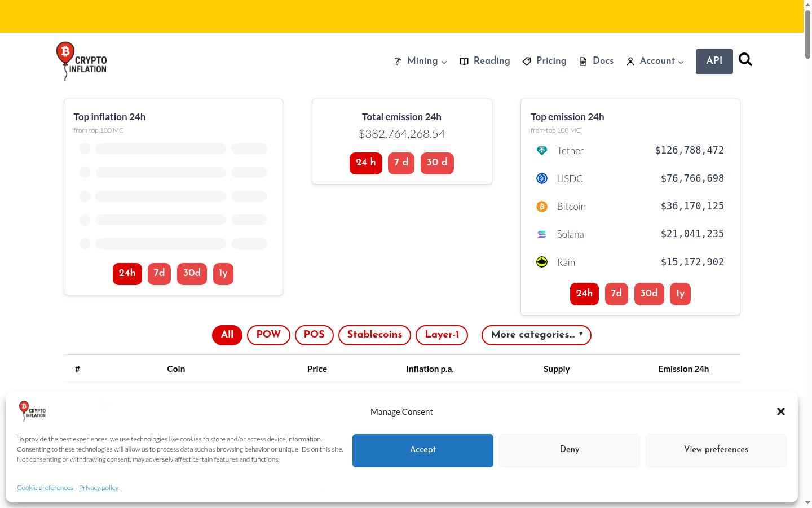Open the Privacy policy link
Image resolution: width=812 pixels, height=508 pixels.
click(99, 488)
